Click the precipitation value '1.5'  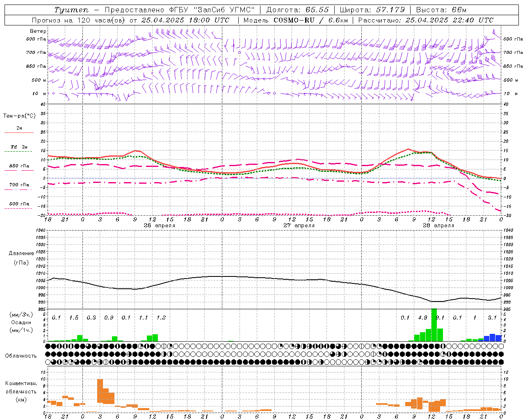[x=74, y=318]
